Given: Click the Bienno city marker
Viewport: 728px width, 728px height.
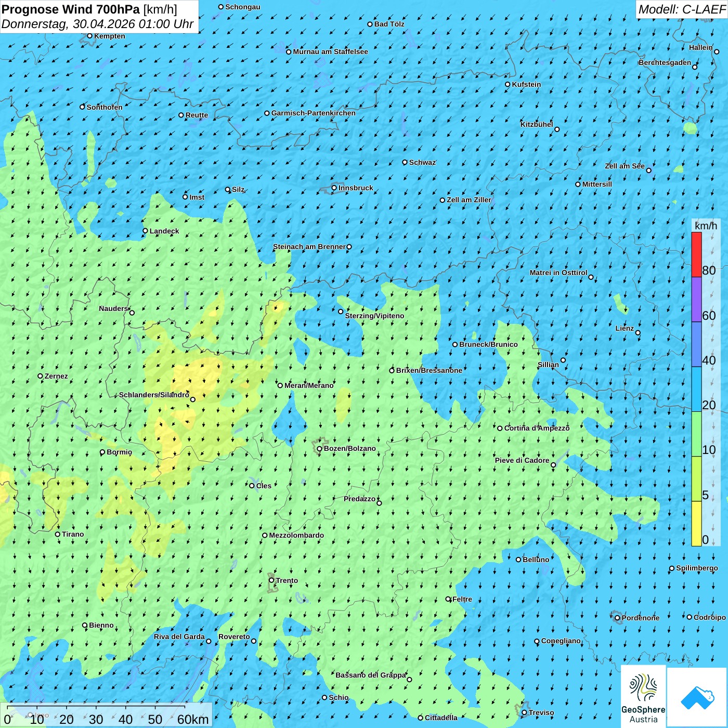Looking at the screenshot, I should pos(85,626).
